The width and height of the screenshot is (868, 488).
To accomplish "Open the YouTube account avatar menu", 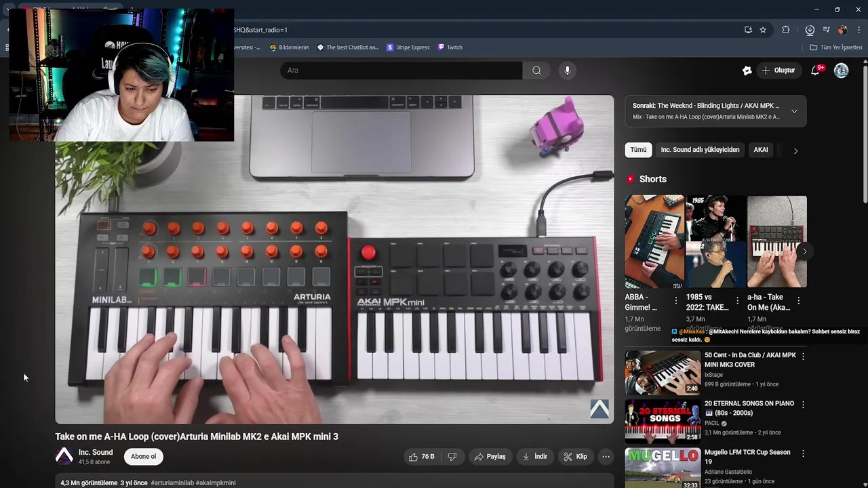I will pos(842,70).
